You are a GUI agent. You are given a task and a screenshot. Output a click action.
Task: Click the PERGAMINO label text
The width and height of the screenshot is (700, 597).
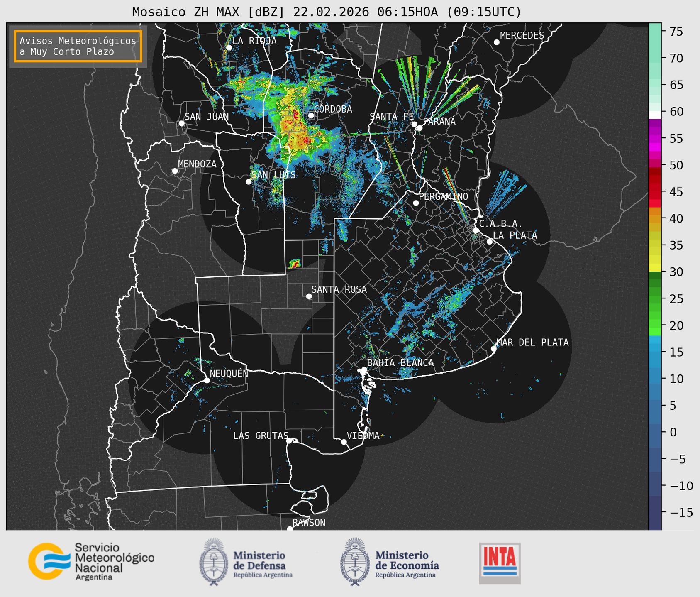point(444,196)
